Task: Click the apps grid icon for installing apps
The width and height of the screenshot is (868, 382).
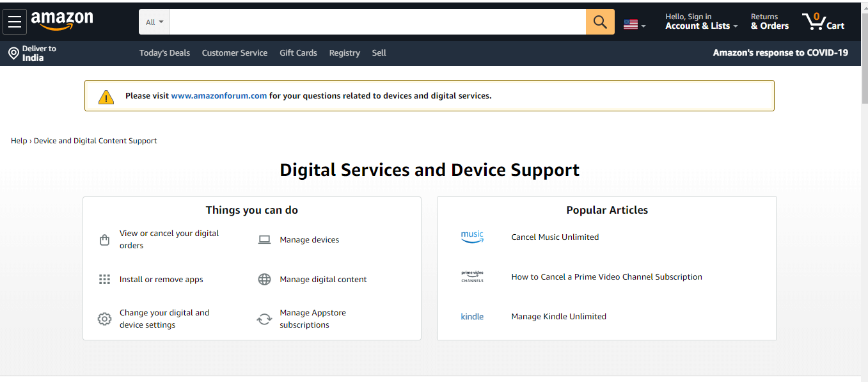Action: coord(104,279)
